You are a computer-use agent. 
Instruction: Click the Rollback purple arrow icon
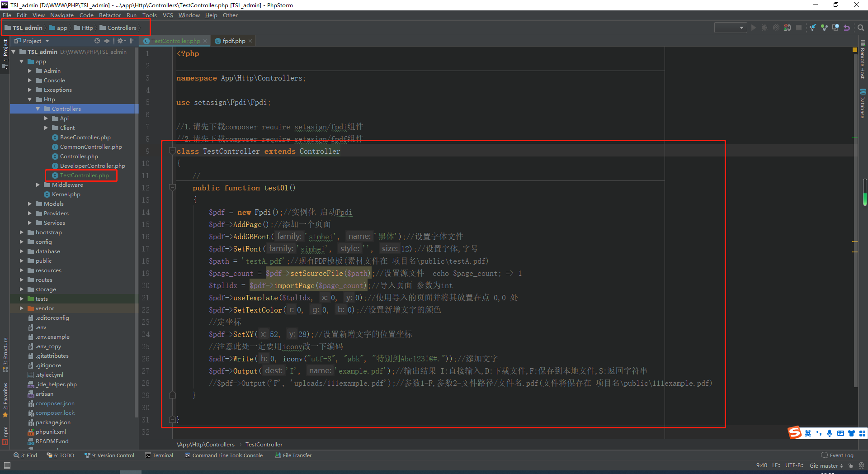coord(847,28)
